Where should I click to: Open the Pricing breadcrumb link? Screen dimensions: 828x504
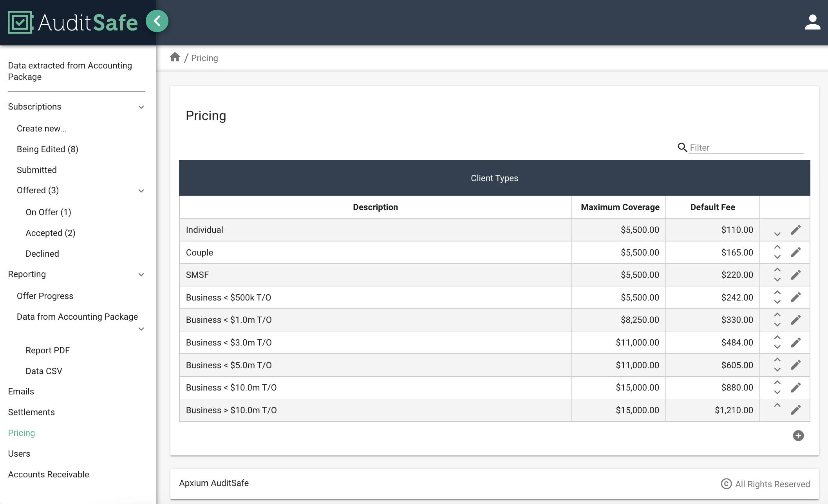point(204,58)
